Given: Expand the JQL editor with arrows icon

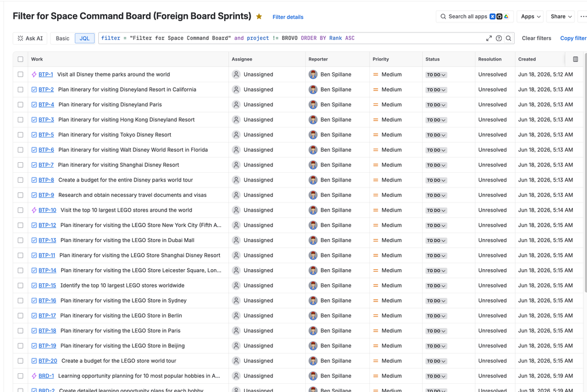Looking at the screenshot, I should [489, 38].
